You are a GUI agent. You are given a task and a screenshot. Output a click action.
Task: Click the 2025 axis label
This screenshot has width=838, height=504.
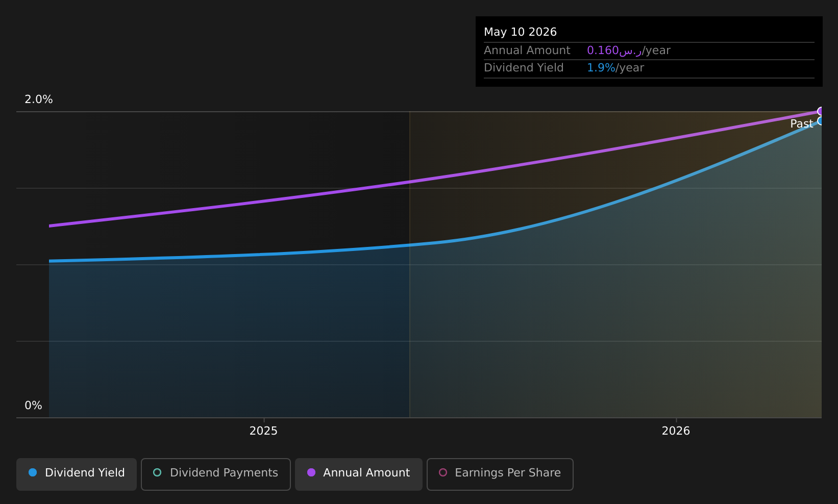tap(263, 431)
